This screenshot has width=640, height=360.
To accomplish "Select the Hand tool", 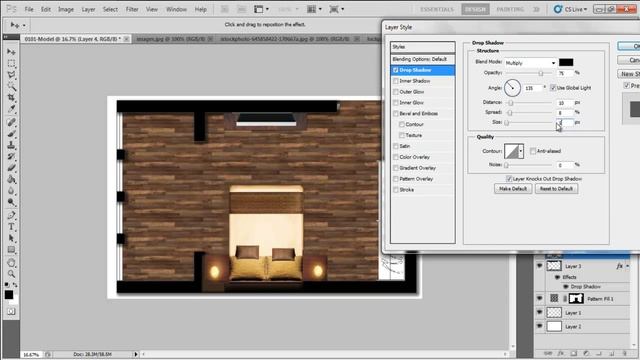I will (x=11, y=263).
